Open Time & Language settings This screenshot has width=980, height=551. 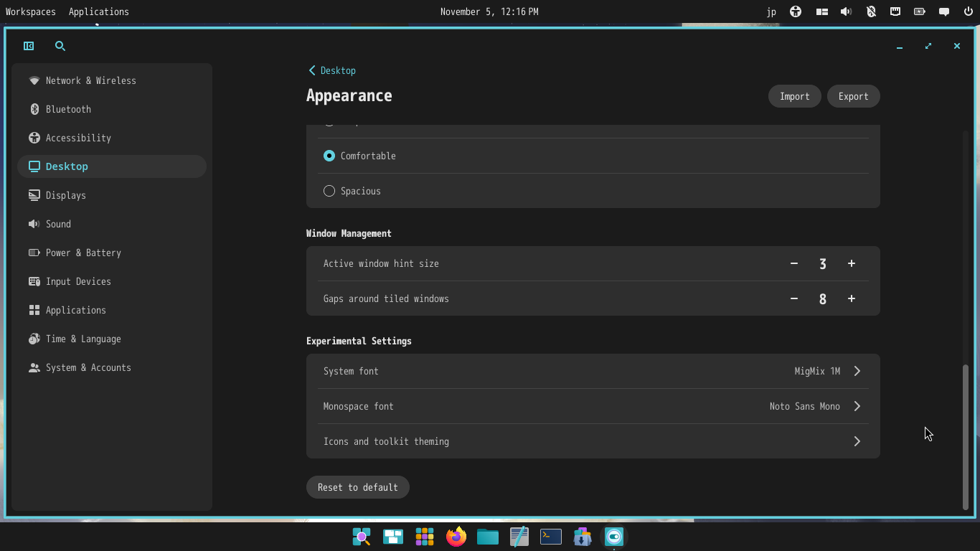[112, 339]
